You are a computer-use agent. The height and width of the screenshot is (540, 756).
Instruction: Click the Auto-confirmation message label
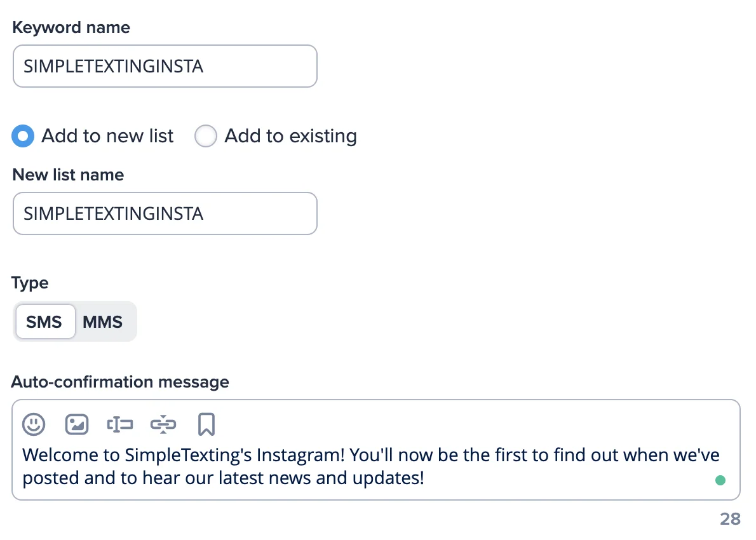(x=119, y=382)
